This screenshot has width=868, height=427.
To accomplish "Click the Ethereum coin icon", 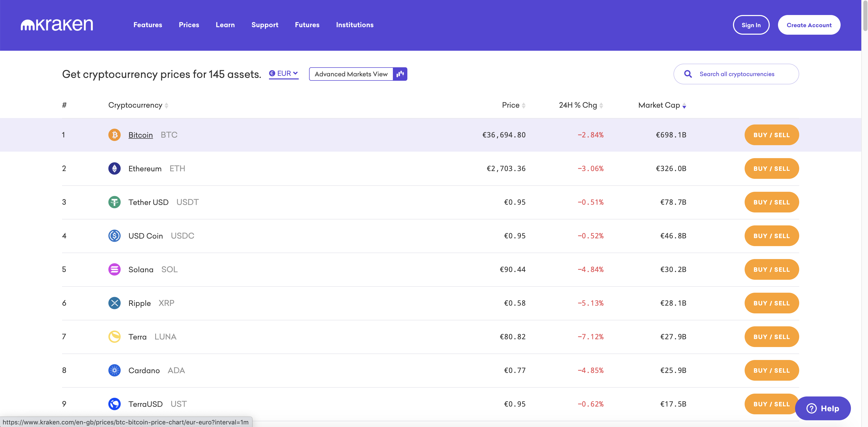I will 115,168.
